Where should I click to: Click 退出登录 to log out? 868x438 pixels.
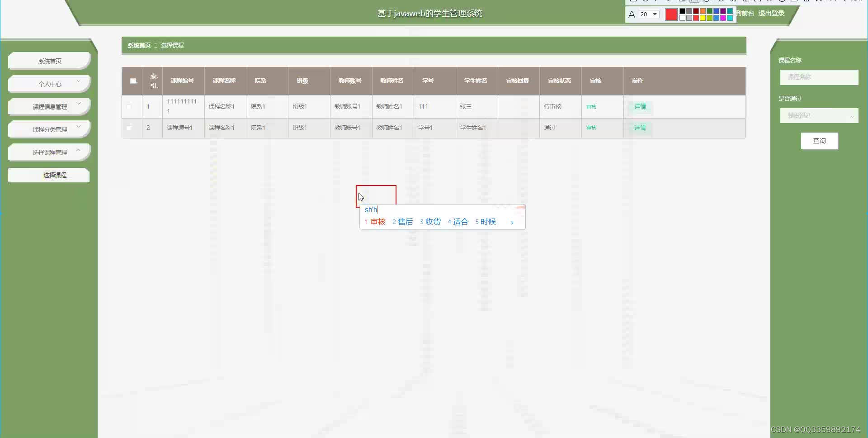point(771,13)
